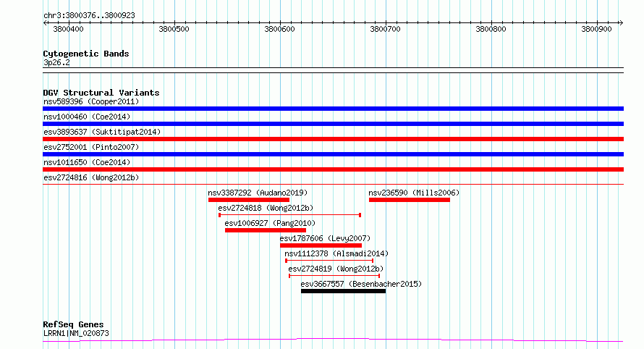Select the red bar under nsv236590
This screenshot has width=644, height=349.
coord(410,200)
